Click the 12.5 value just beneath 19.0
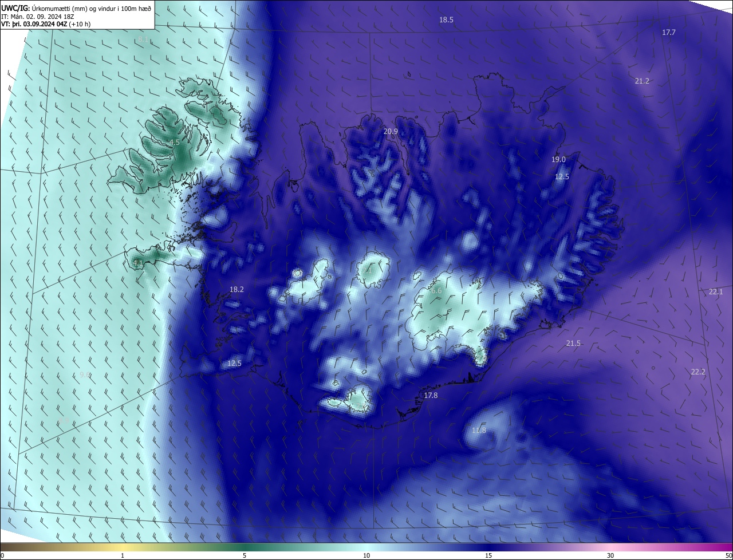This screenshot has height=560, width=733. point(562,177)
